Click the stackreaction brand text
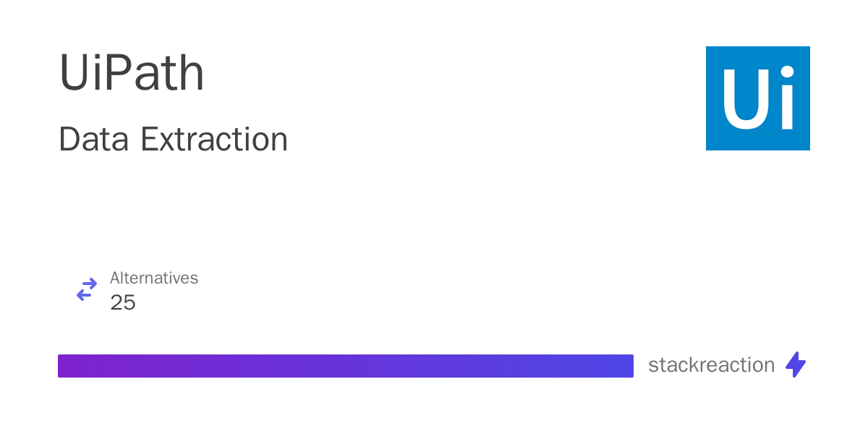This screenshot has width=868, height=434. 712,365
